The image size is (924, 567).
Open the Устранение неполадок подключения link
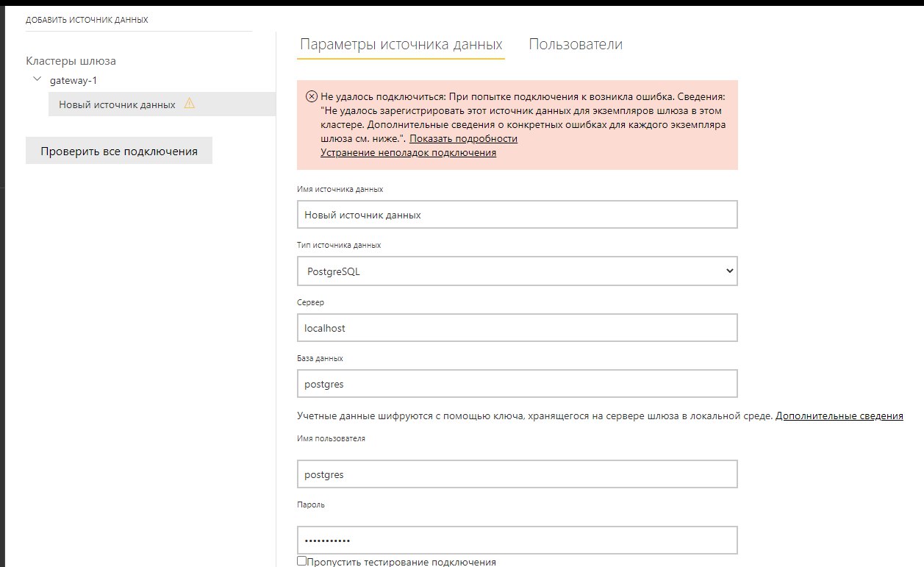tap(408, 152)
